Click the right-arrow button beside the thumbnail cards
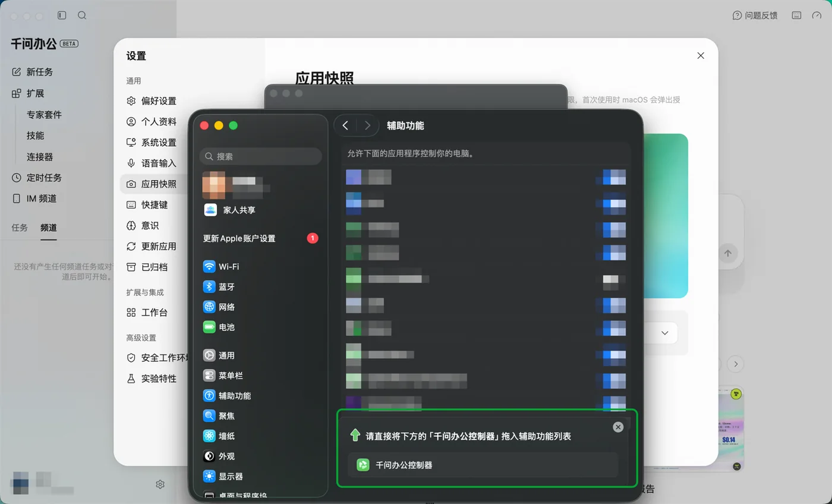The image size is (832, 504). (736, 364)
